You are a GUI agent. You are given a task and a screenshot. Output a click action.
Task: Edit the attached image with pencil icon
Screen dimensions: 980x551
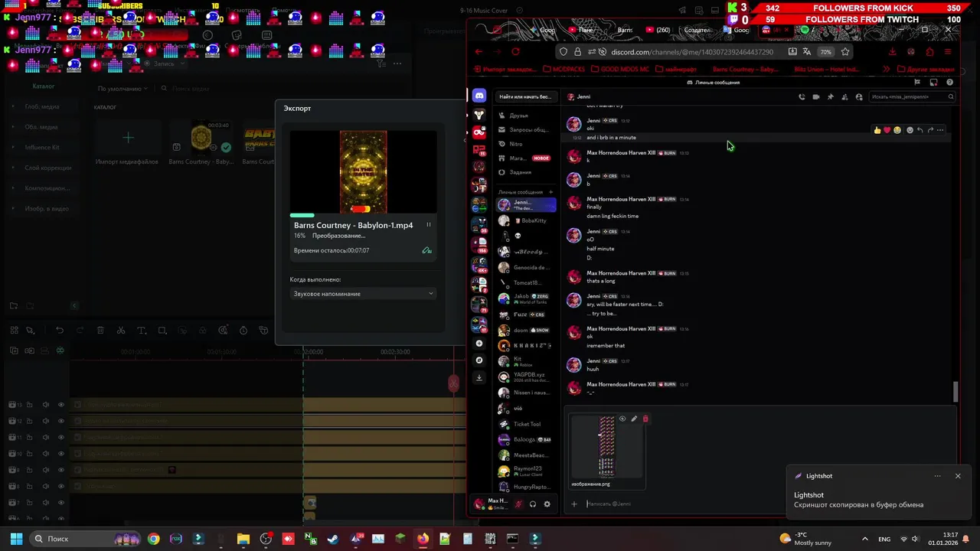(x=634, y=419)
